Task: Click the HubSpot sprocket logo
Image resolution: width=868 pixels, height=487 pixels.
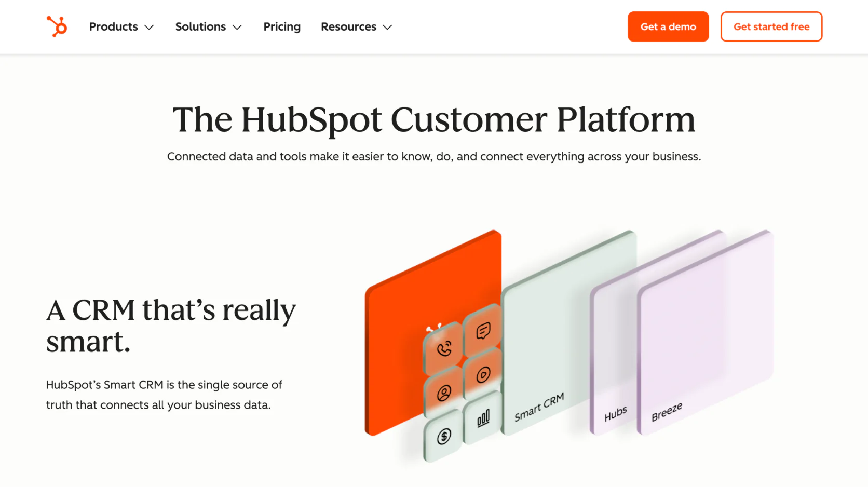Action: [x=57, y=26]
